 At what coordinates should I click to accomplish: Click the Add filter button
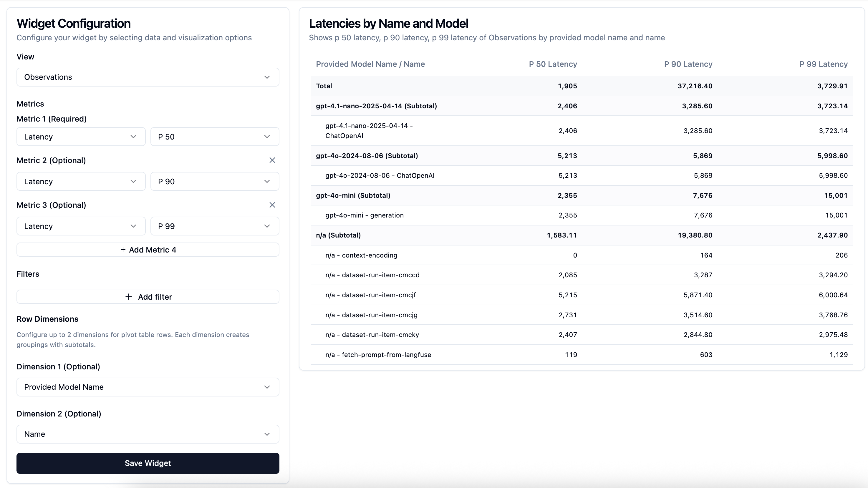[x=148, y=297]
